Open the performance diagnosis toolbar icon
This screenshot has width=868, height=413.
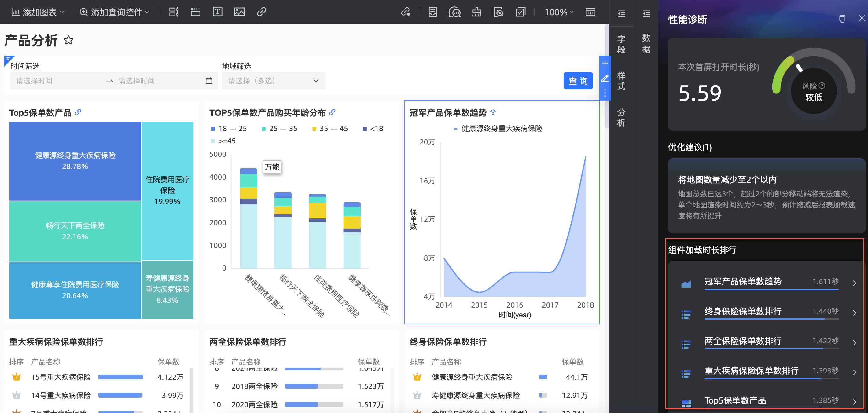click(454, 12)
